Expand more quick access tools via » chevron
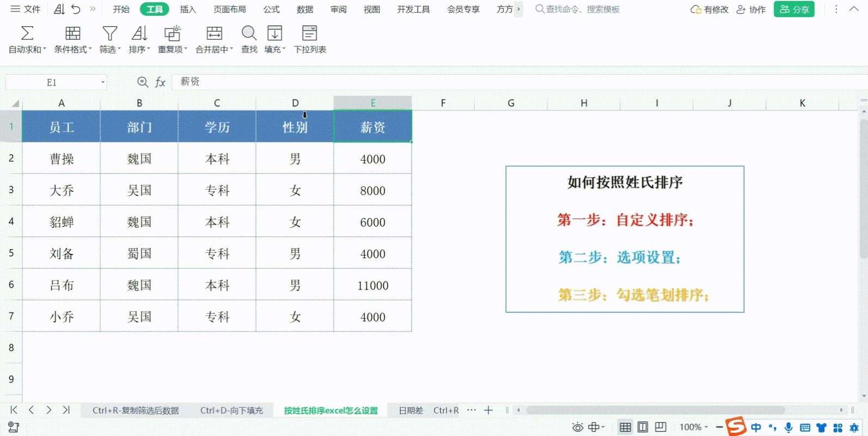This screenshot has width=868, height=436. (x=93, y=9)
